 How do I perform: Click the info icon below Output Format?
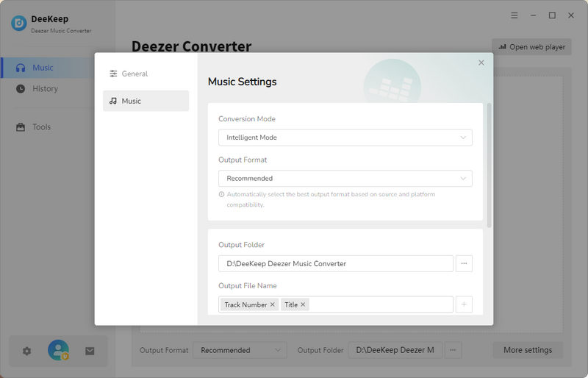(x=222, y=194)
